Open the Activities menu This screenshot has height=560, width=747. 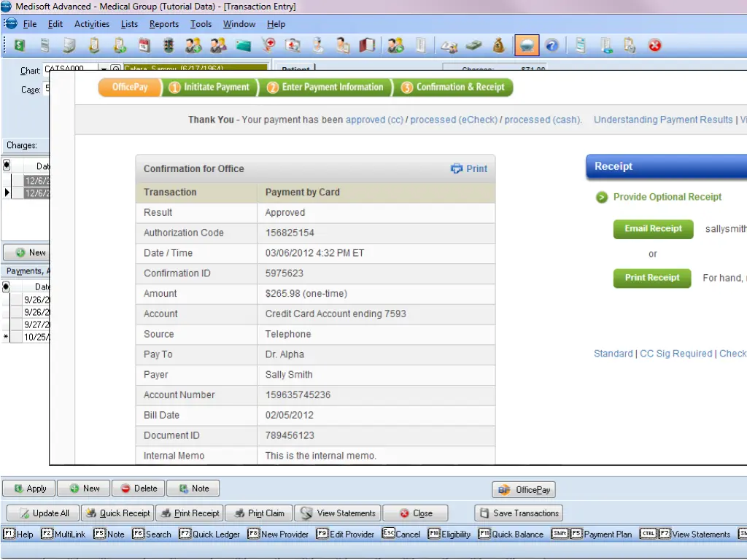pyautogui.click(x=92, y=24)
